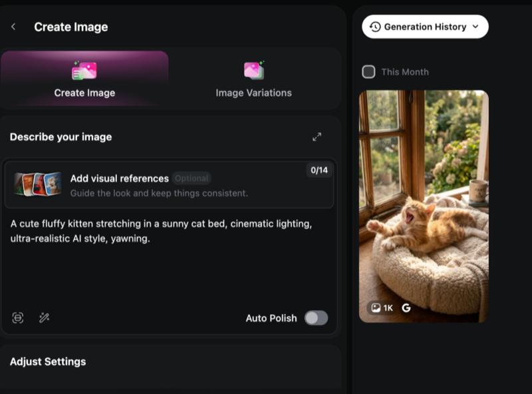
Task: Click the chevron on Generation History
Action: pyautogui.click(x=475, y=27)
